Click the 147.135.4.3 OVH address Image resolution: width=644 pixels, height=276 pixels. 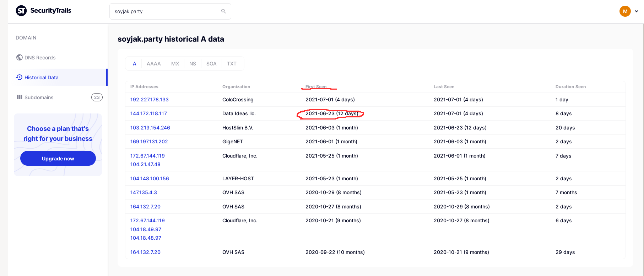pyautogui.click(x=144, y=192)
